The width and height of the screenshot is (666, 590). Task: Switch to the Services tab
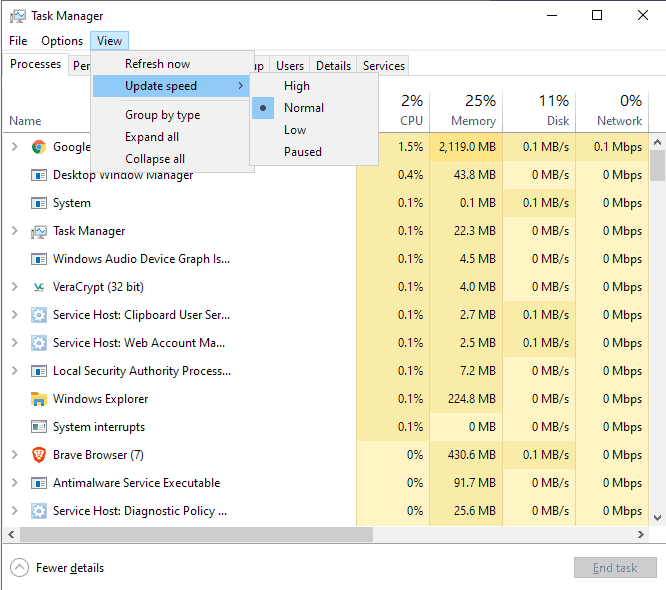click(384, 66)
